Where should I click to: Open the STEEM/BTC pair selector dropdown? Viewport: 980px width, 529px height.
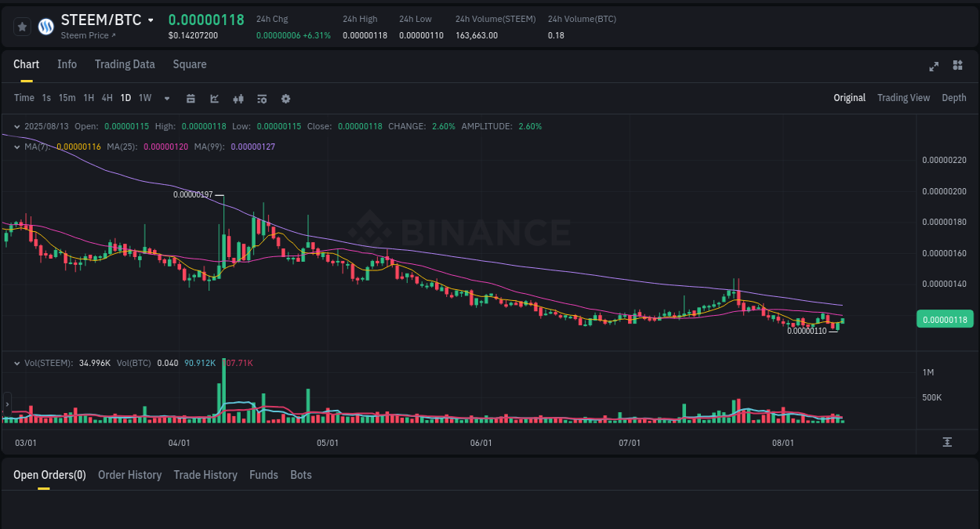point(151,20)
